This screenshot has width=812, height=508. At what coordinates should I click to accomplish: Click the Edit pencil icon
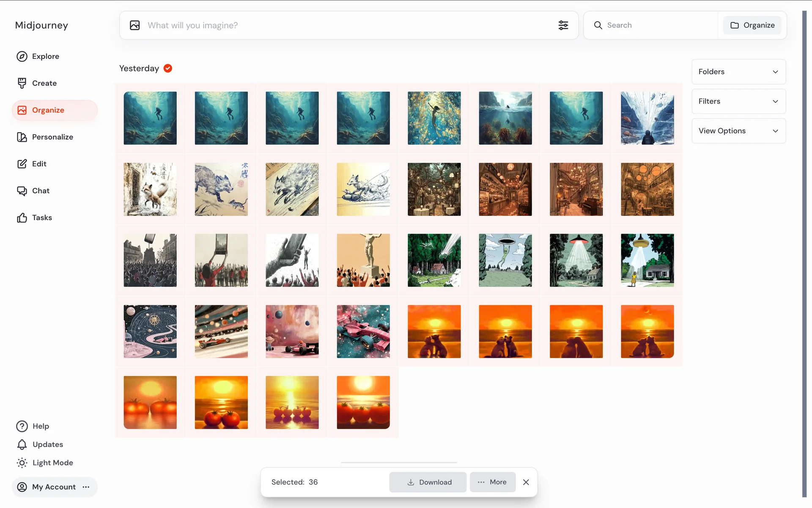point(22,164)
